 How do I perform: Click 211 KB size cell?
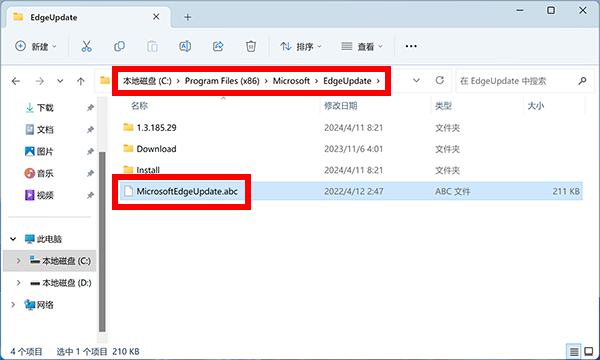click(x=566, y=191)
